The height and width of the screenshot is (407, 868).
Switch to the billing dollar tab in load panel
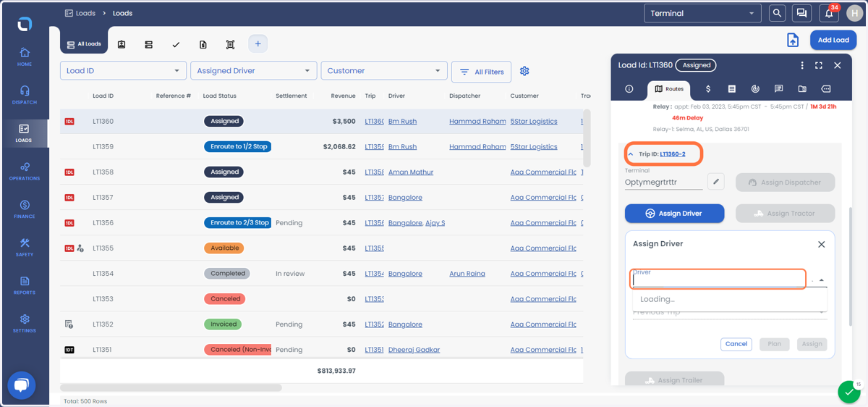pos(708,89)
